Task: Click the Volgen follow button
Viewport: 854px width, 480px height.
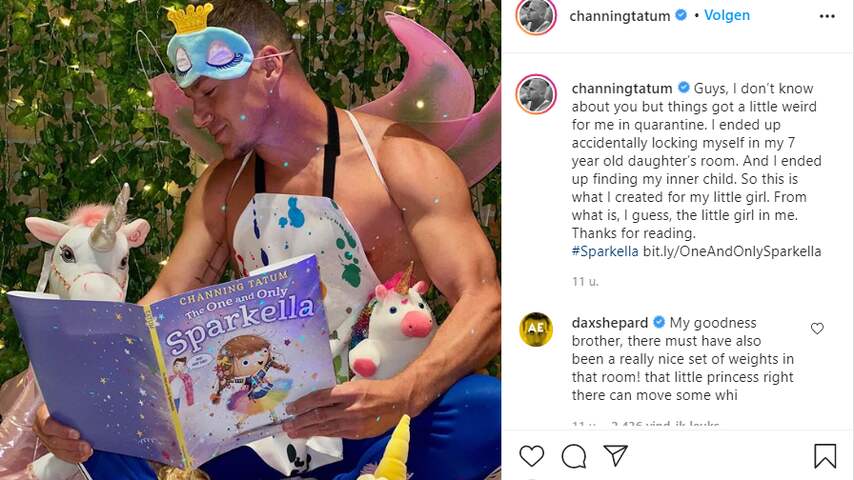Action: [x=727, y=15]
